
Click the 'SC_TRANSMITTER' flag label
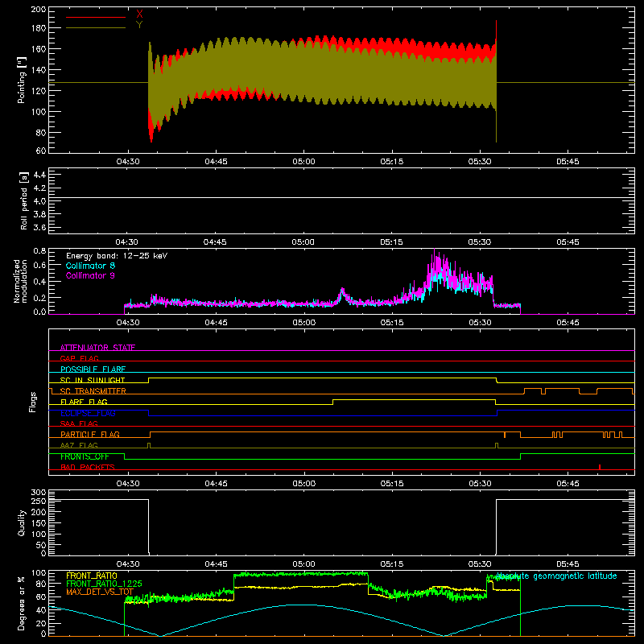click(x=93, y=391)
